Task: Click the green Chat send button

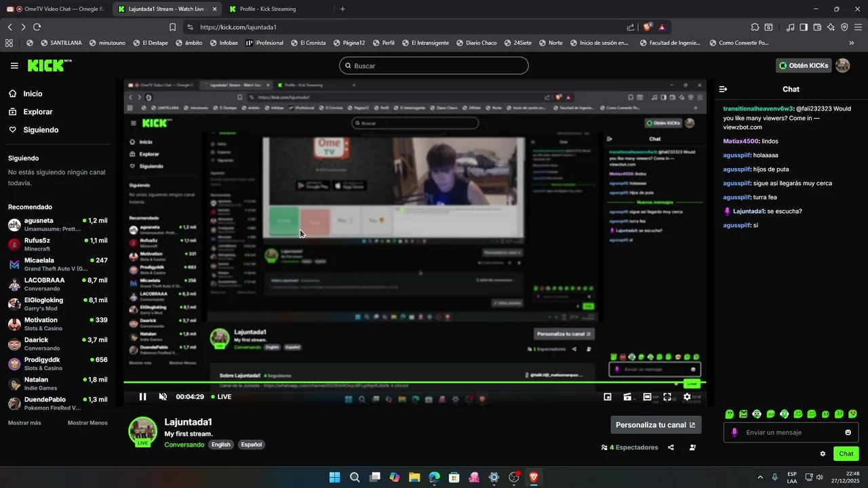Action: pyautogui.click(x=846, y=453)
